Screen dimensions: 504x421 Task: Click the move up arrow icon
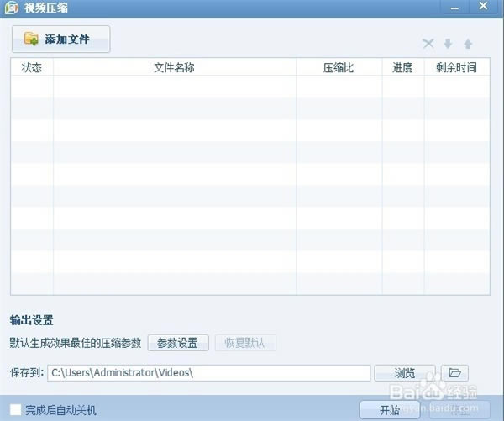[x=468, y=43]
